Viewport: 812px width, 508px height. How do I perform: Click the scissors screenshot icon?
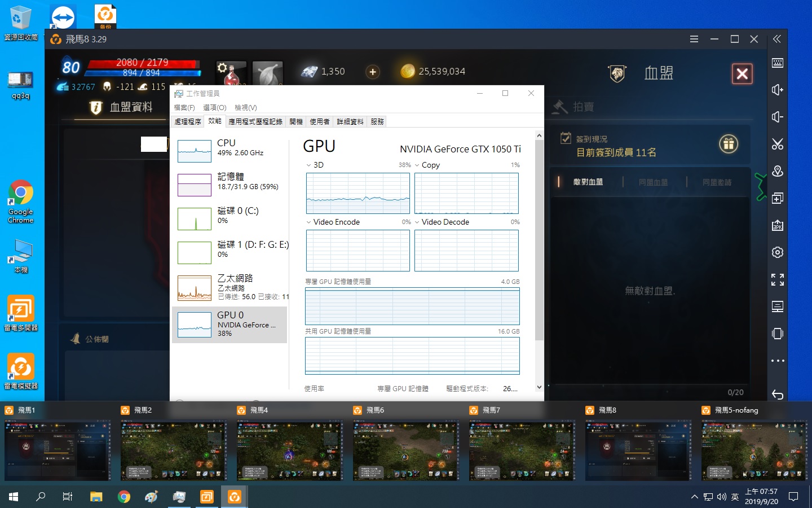click(777, 144)
